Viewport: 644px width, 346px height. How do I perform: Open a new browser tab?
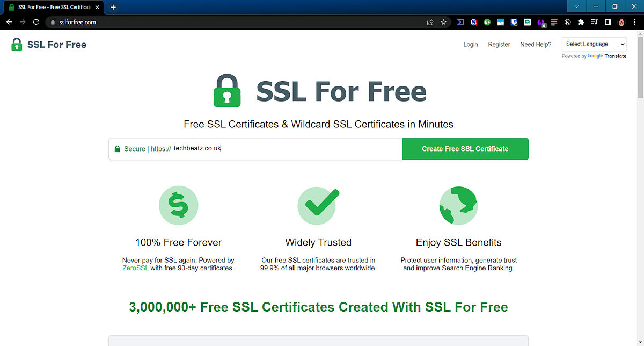[x=113, y=7]
